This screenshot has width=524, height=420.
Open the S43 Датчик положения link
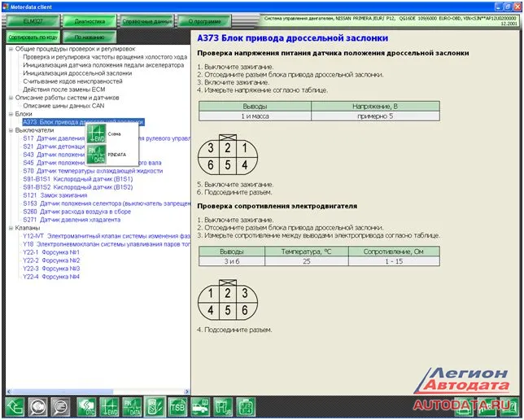54,155
